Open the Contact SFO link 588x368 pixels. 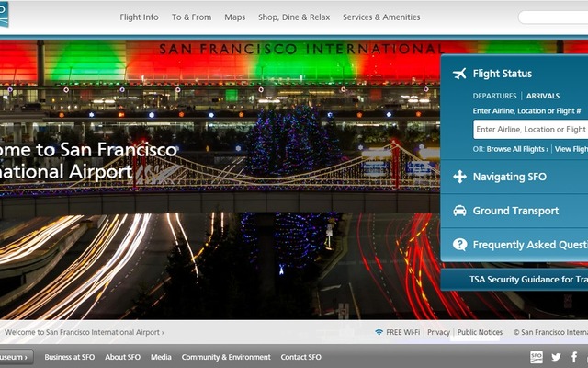300,357
